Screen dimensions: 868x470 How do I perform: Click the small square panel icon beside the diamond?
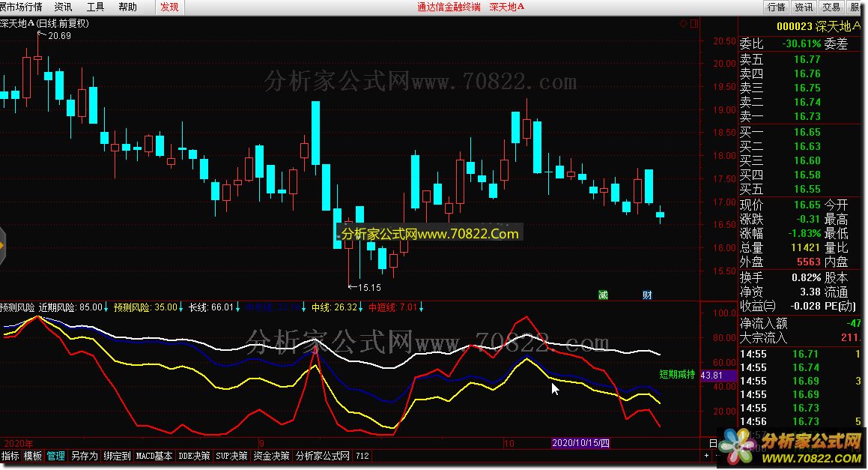pos(694,24)
